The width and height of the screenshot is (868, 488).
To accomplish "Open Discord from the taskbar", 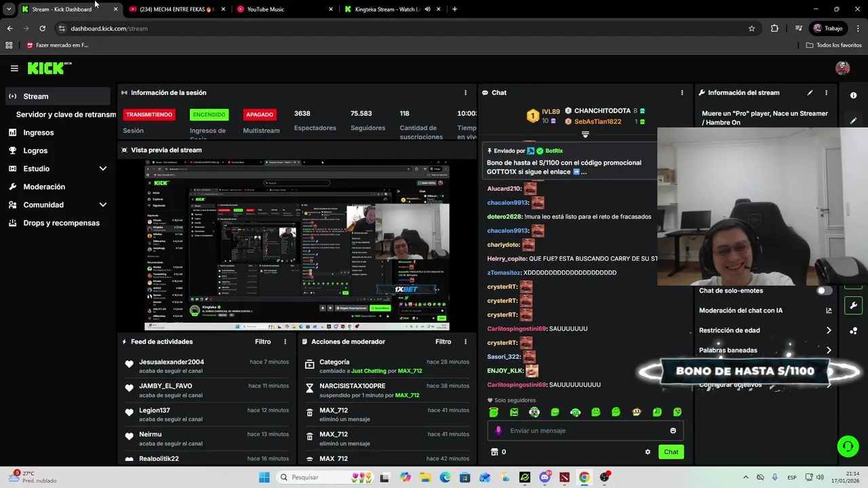I will (545, 477).
